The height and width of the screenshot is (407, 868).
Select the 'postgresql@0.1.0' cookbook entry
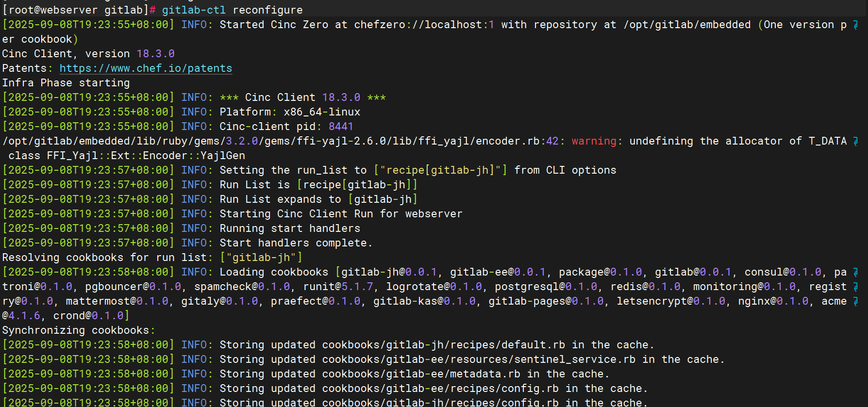(546, 287)
